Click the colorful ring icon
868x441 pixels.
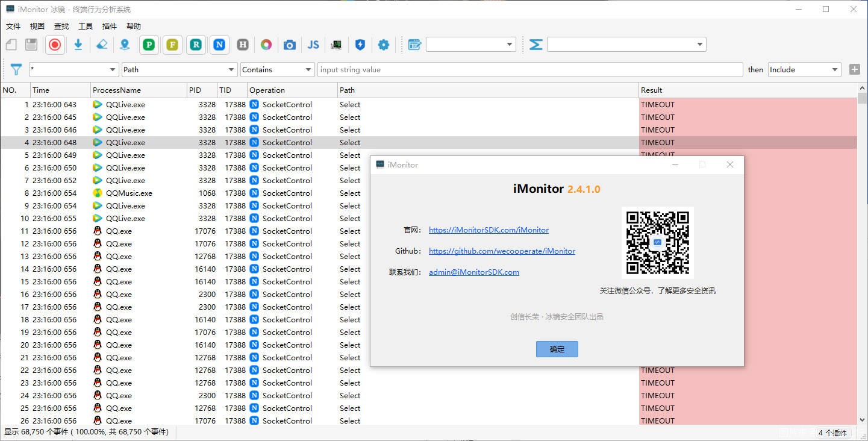point(266,45)
